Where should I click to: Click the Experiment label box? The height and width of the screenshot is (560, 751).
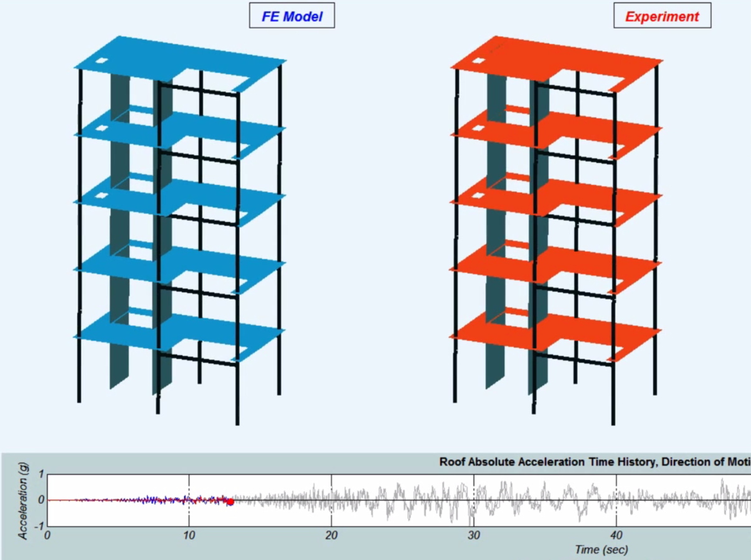click(x=662, y=16)
